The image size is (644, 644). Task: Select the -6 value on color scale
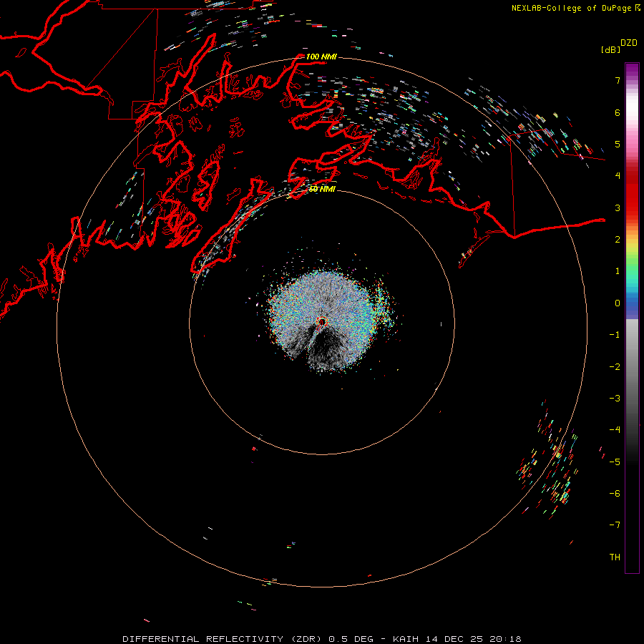click(615, 494)
